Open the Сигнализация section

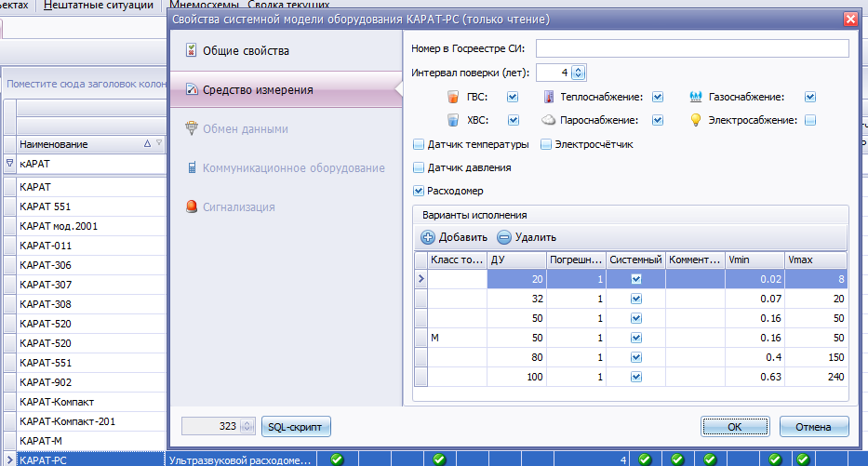coord(287,207)
